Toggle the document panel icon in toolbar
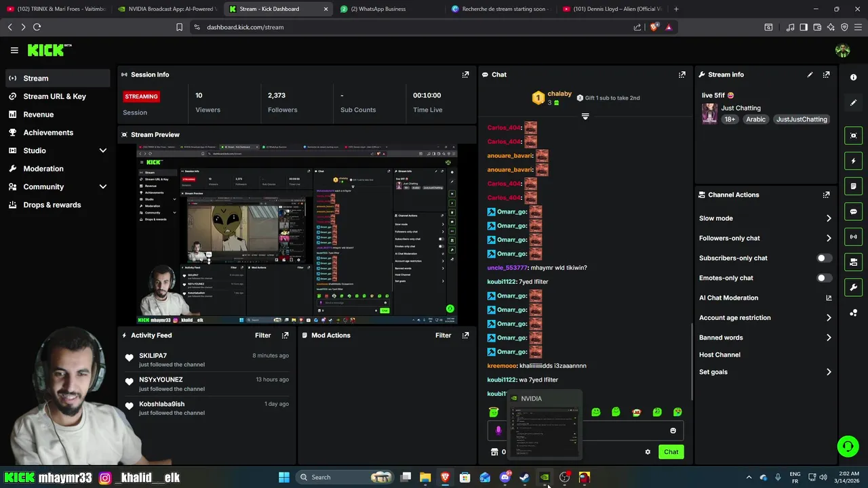Image resolution: width=868 pixels, height=488 pixels. click(854, 186)
